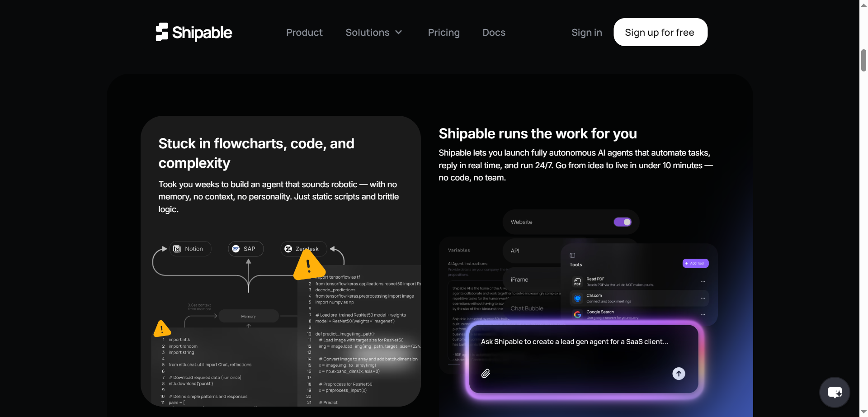Go to the Pricing page
This screenshot has height=417, width=868.
coord(443,33)
